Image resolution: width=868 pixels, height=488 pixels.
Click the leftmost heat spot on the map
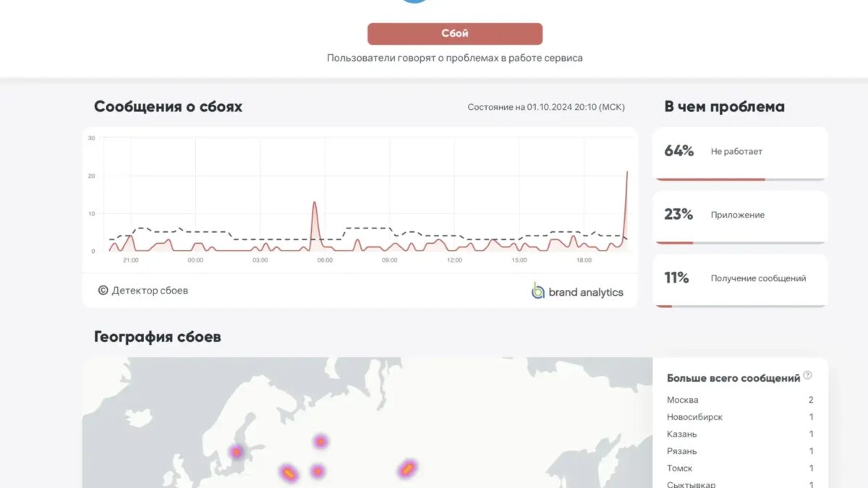[x=237, y=452]
